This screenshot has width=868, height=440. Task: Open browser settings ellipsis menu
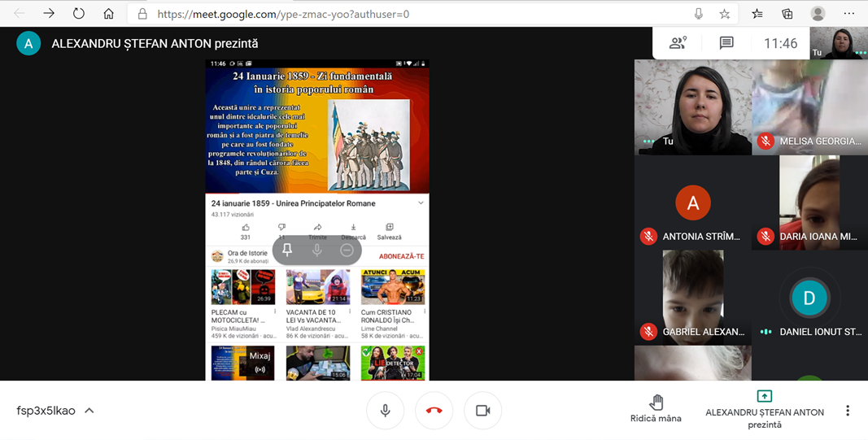[x=849, y=14]
